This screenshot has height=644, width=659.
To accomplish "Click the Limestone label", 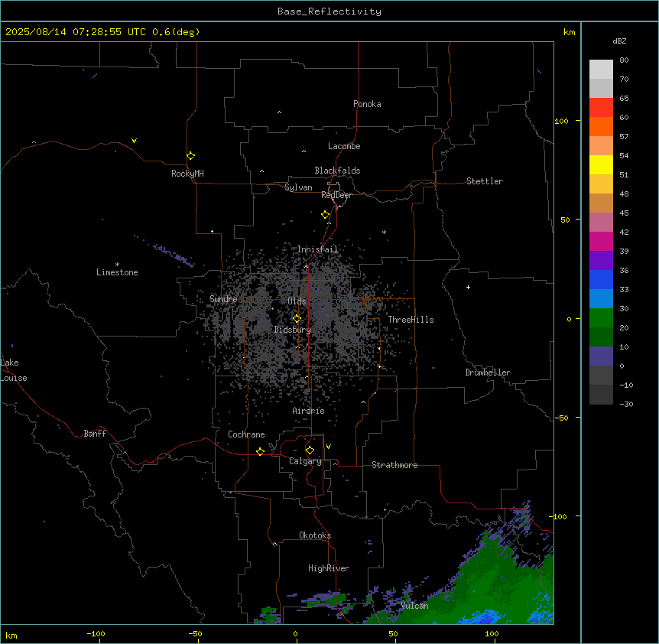I will [117, 272].
